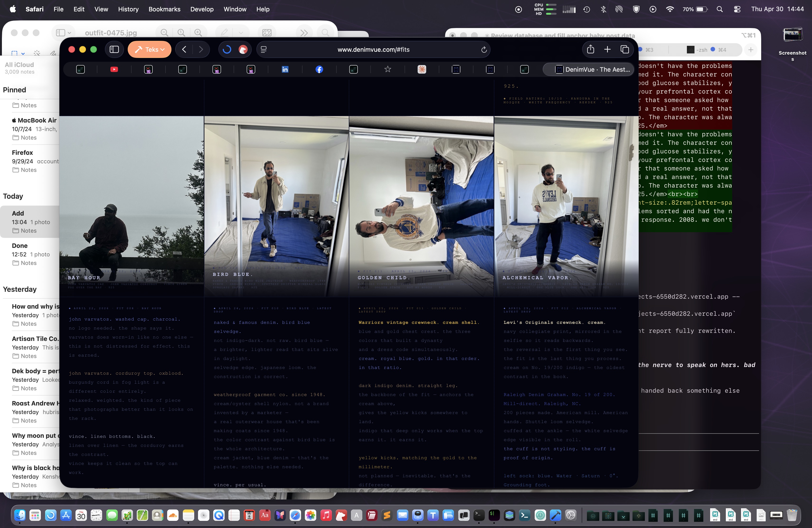Image resolution: width=812 pixels, height=528 pixels.
Task: Switch to the pinned orange burst tab
Action: 422,70
